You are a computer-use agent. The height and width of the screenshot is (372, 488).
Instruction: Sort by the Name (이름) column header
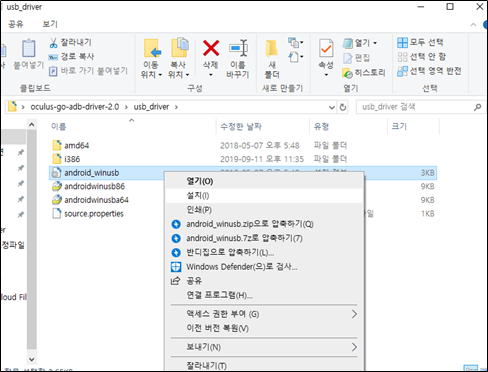(59, 127)
